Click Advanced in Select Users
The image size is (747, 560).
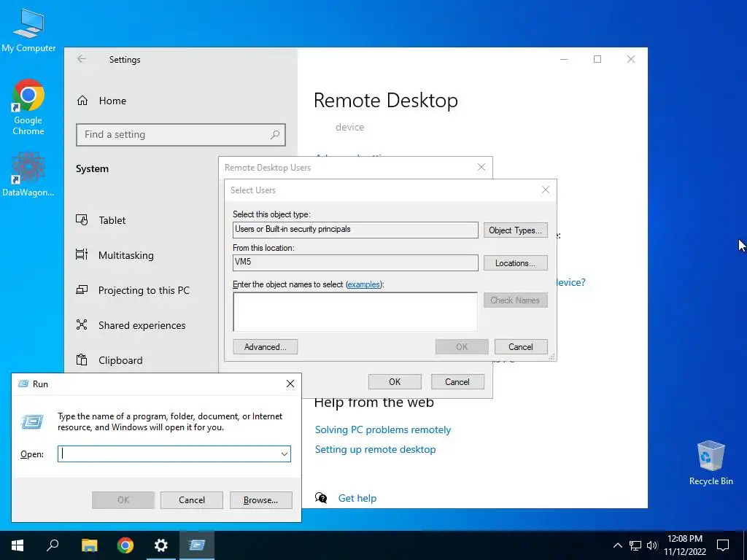tap(266, 346)
